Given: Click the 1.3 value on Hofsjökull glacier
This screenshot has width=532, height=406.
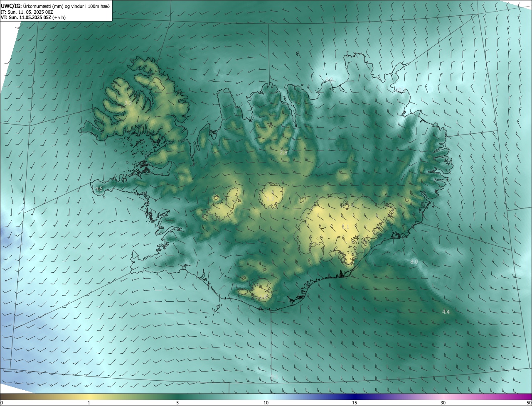Looking at the screenshot, I should pyautogui.click(x=270, y=199).
